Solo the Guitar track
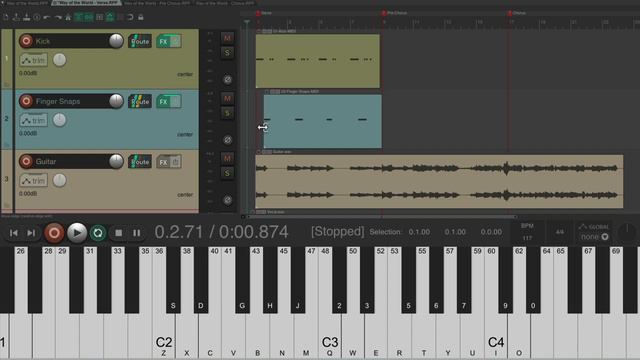This screenshot has width=640, height=360. click(227, 173)
